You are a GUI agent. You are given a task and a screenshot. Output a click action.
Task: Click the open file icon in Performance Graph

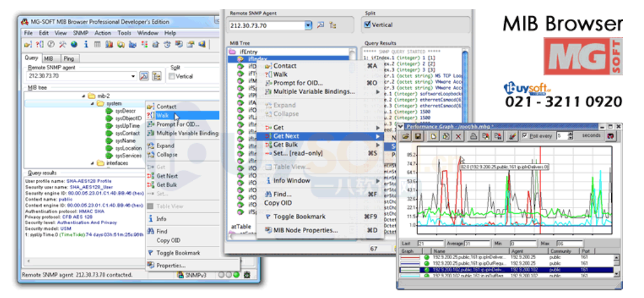(x=406, y=136)
